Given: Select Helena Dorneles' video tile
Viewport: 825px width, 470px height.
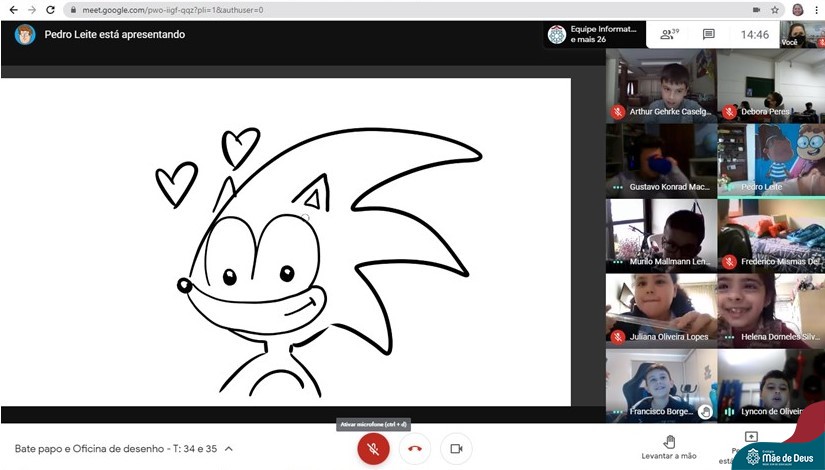Looking at the screenshot, I should [770, 310].
